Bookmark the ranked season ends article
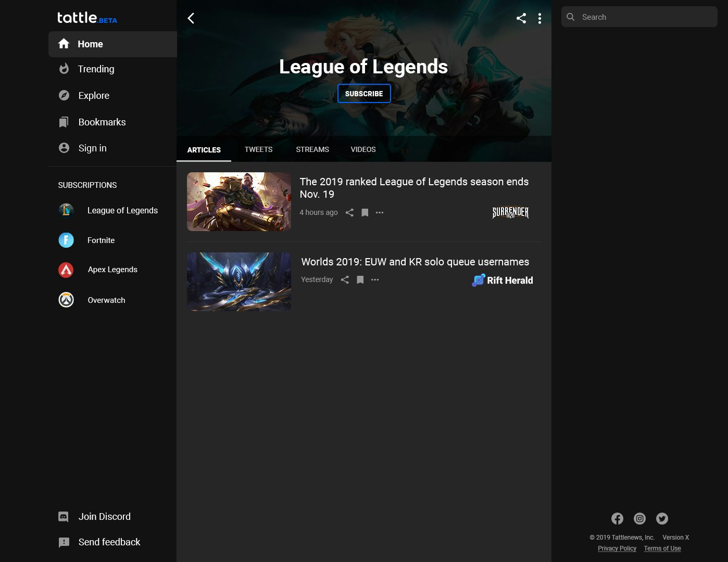The width and height of the screenshot is (728, 562). (x=365, y=212)
